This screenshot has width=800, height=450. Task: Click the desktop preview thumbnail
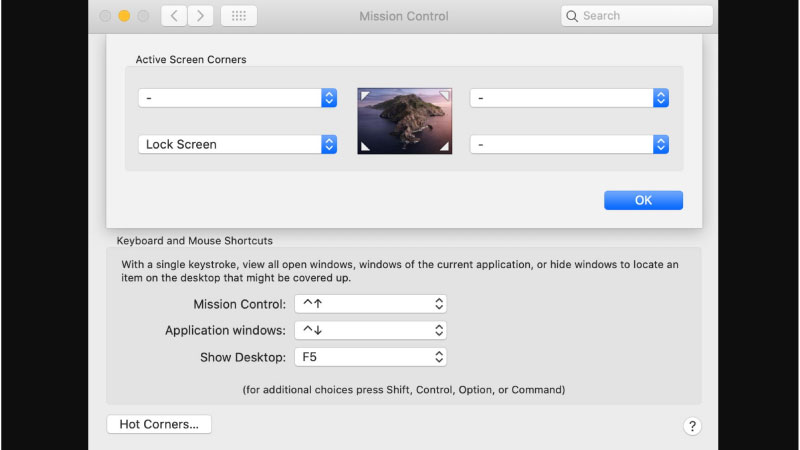tap(405, 121)
